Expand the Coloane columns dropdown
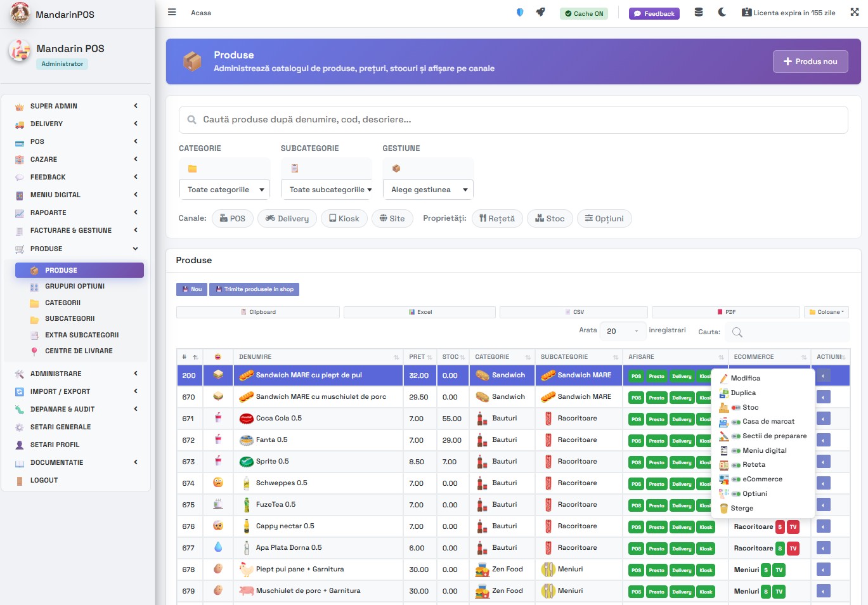The width and height of the screenshot is (868, 605). 826,312
